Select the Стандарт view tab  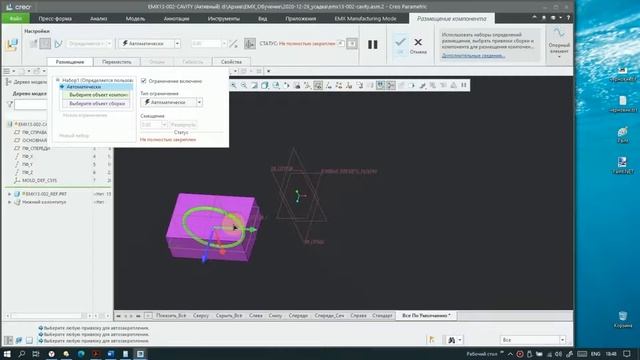tap(382, 316)
